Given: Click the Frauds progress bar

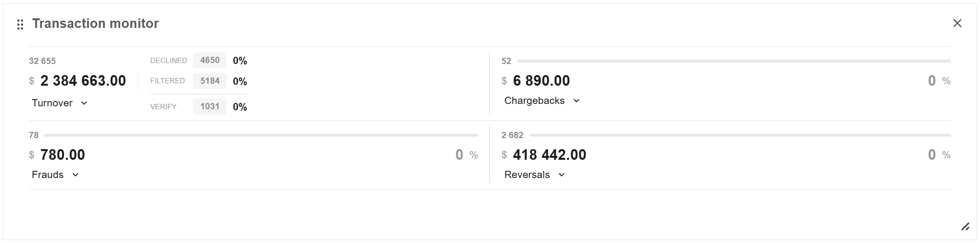Looking at the screenshot, I should coord(261,135).
